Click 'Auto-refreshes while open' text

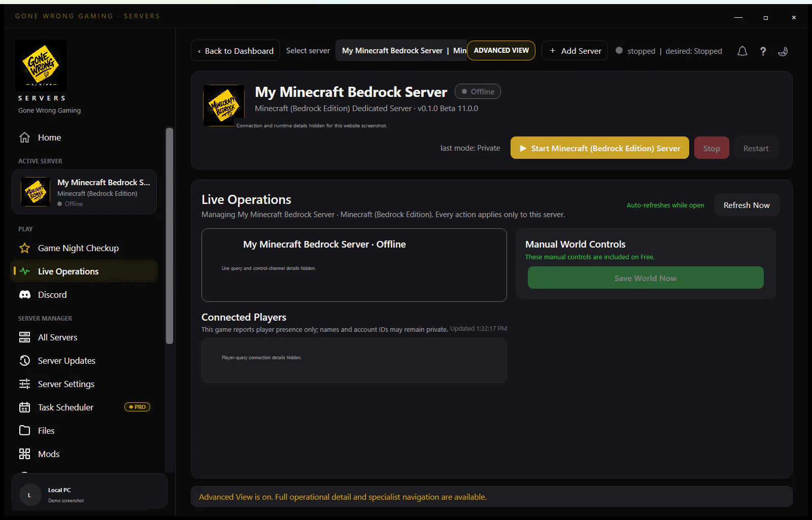[665, 205]
